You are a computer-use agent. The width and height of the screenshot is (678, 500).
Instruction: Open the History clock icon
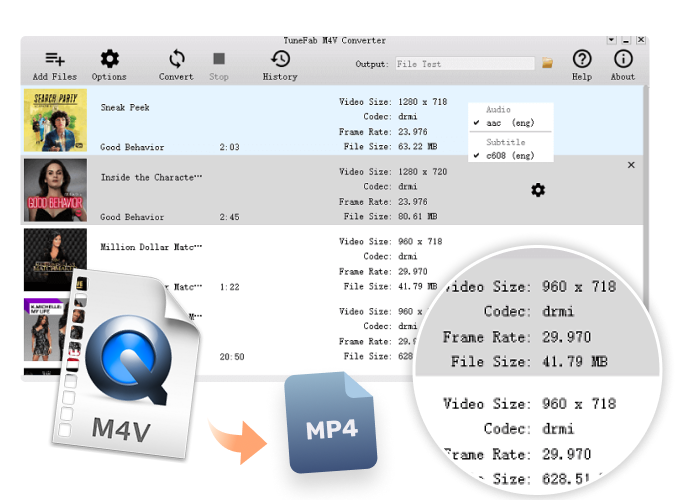pyautogui.click(x=280, y=58)
